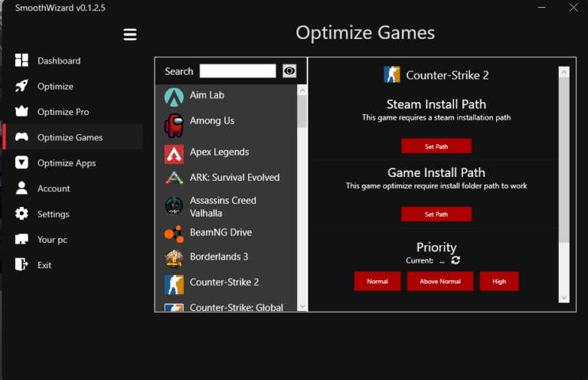Image resolution: width=588 pixels, height=380 pixels.
Task: Select the Among Us crewmate icon
Action: click(x=174, y=126)
